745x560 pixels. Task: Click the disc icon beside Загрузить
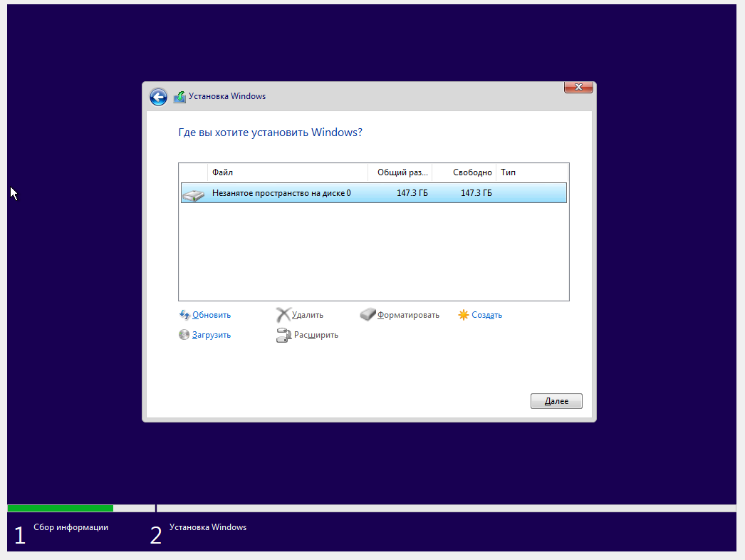tap(184, 335)
